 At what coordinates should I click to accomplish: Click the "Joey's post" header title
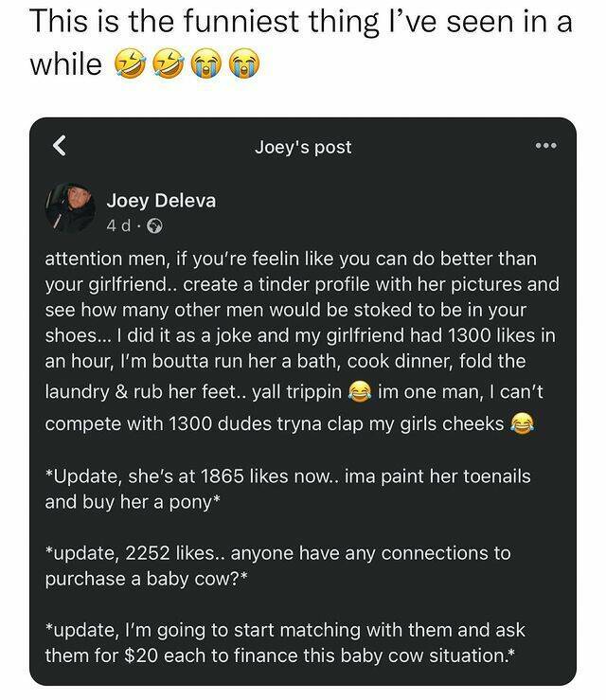(x=303, y=147)
